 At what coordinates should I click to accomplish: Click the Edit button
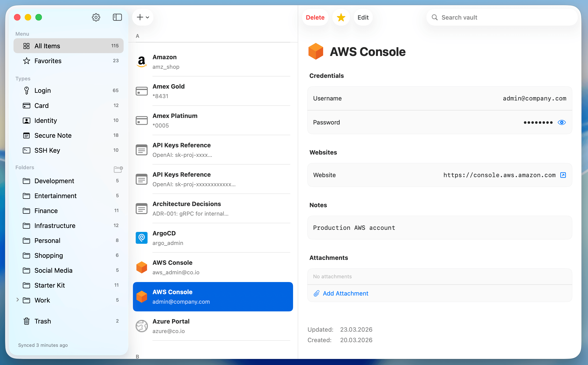[363, 17]
